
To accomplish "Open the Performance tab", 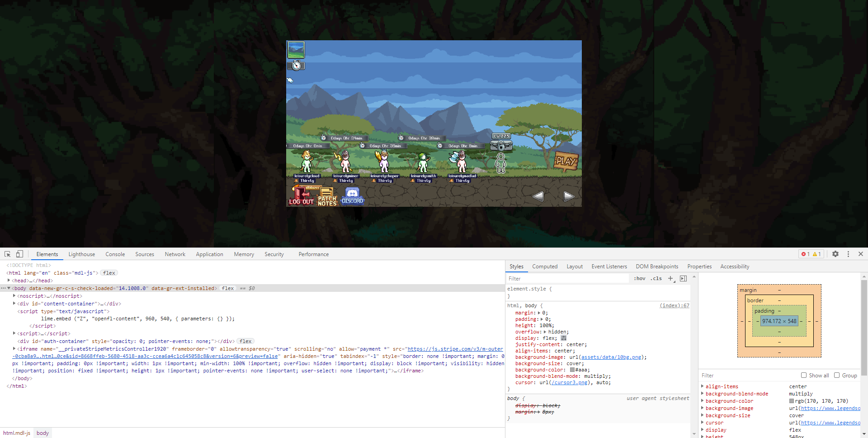I will (x=314, y=254).
